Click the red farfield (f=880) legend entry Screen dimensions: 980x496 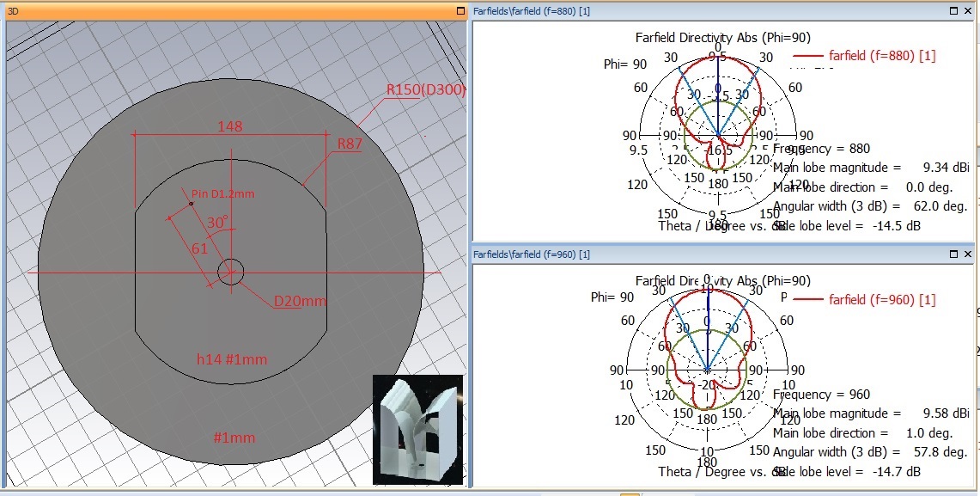(x=882, y=56)
